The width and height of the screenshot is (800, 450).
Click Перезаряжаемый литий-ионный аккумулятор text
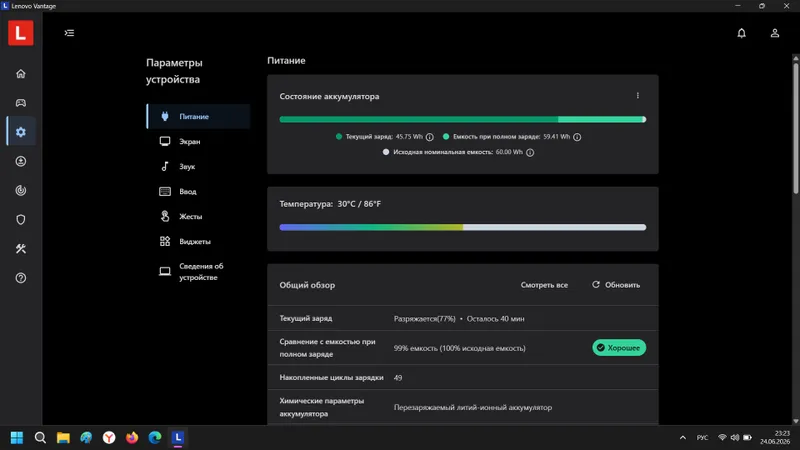(472, 408)
